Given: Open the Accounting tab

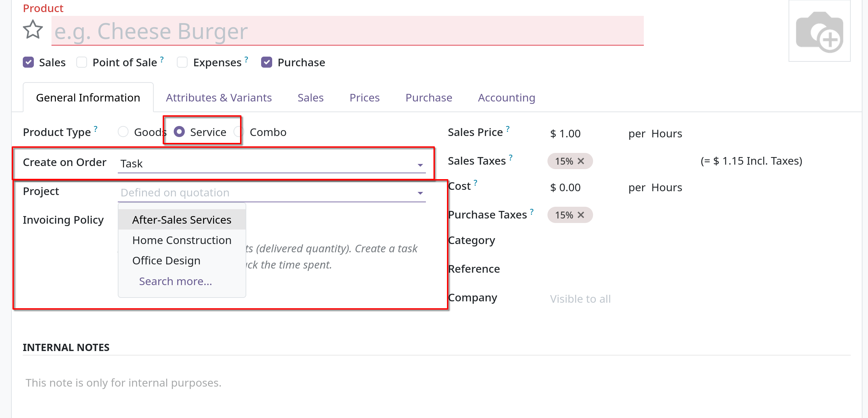Looking at the screenshot, I should (506, 98).
